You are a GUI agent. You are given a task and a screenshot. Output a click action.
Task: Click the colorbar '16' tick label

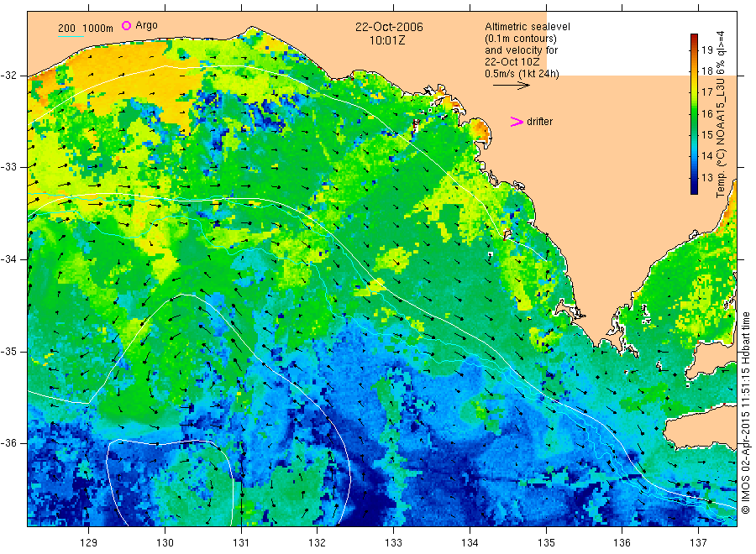706,113
